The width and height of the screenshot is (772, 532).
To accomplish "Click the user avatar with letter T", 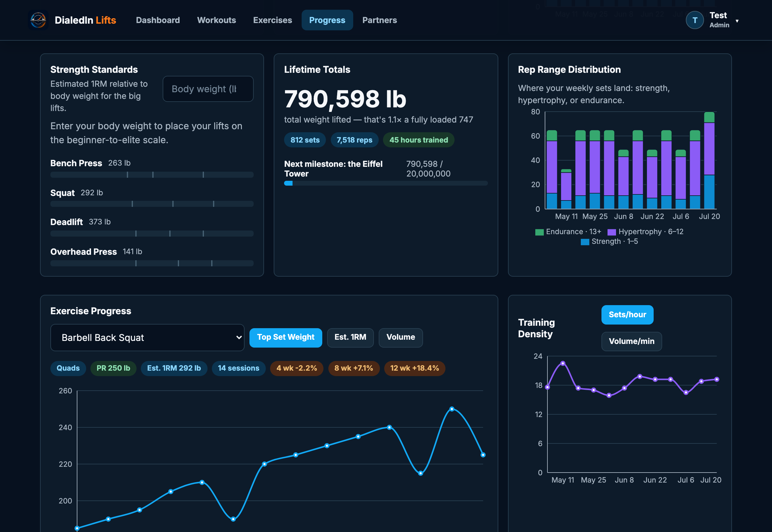I will (695, 20).
